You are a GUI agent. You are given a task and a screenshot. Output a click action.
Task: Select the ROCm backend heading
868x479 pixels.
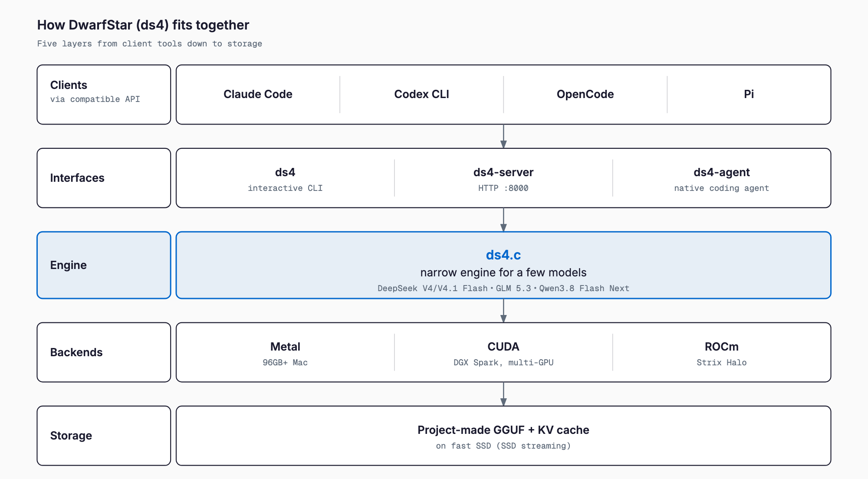coord(722,347)
